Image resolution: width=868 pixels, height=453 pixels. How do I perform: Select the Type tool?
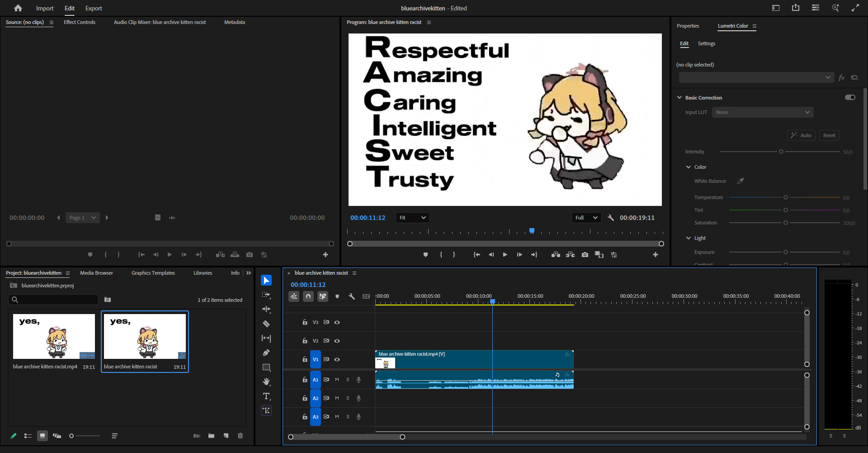click(x=266, y=396)
